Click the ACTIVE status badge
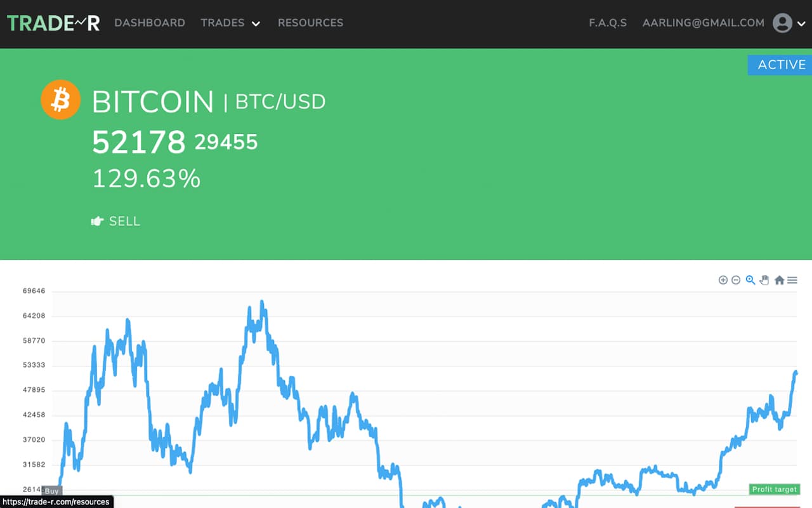Screen dimensions: 812x508 [x=782, y=65]
